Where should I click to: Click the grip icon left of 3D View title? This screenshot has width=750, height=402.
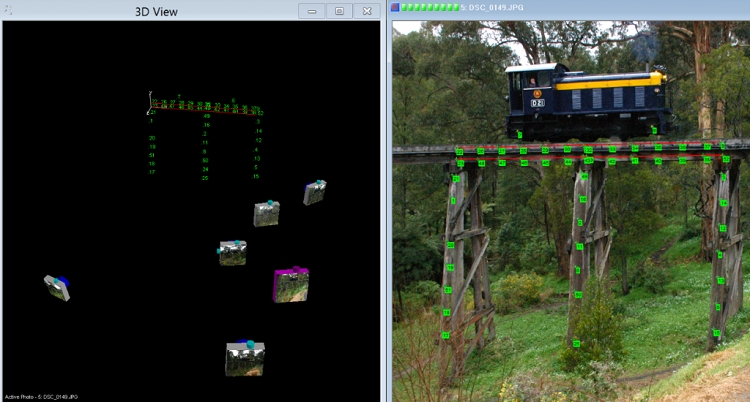coord(9,10)
